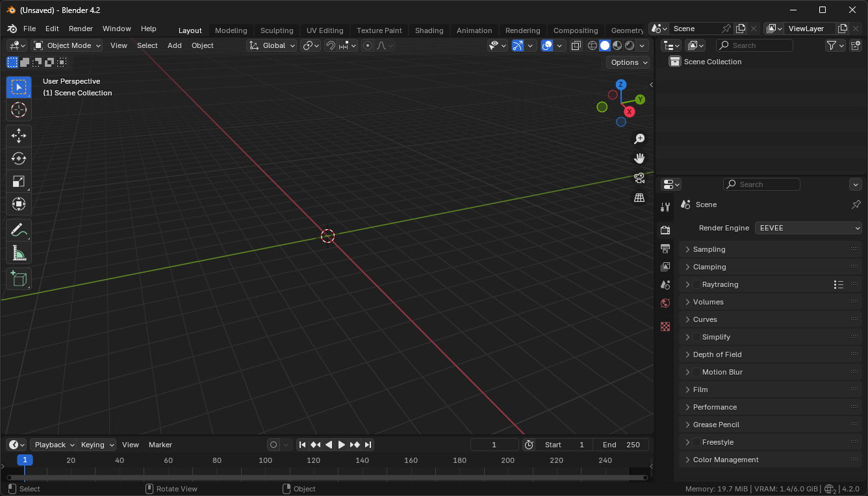Switch to the Sculpting workspace tab
The width and height of the screenshot is (868, 496).
click(x=277, y=31)
